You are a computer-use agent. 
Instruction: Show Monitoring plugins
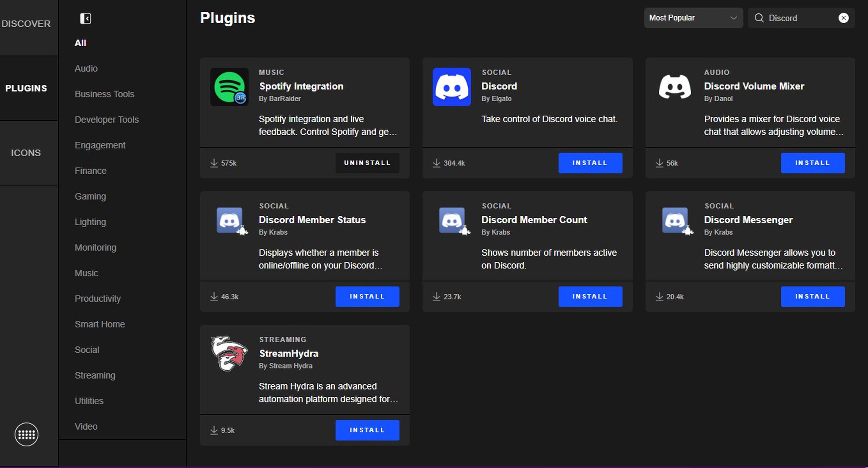click(95, 248)
